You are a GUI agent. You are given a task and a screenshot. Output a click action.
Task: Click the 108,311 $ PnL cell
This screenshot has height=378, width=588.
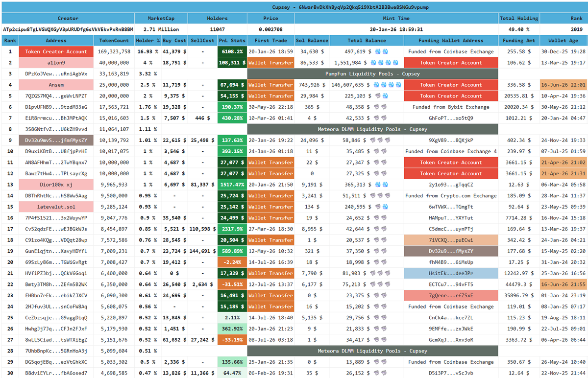coord(232,63)
